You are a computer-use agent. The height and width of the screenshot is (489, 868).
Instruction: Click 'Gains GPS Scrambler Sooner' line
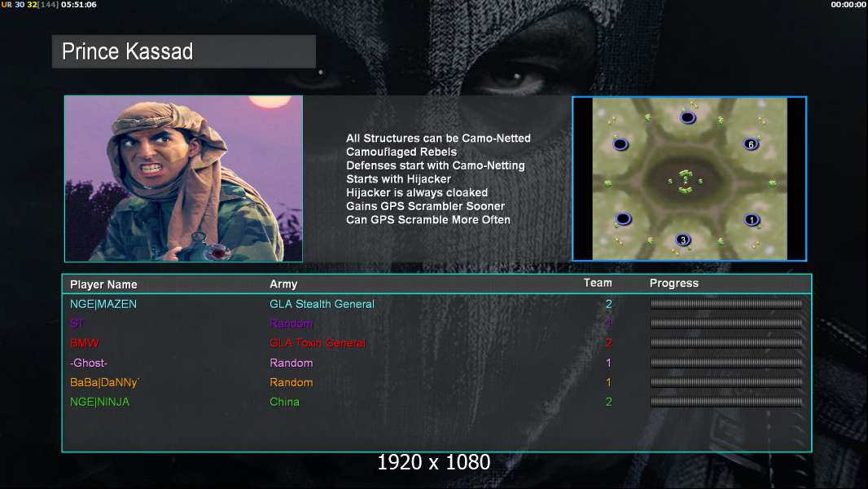pyautogui.click(x=425, y=206)
